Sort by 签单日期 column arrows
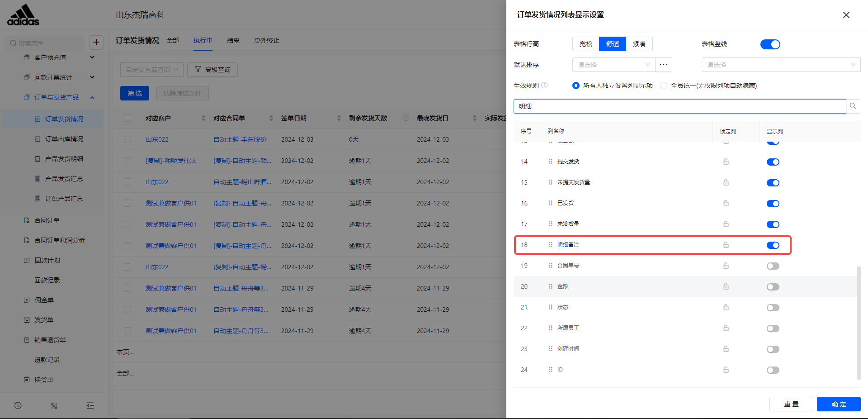The height and width of the screenshot is (419, 868). pos(339,118)
